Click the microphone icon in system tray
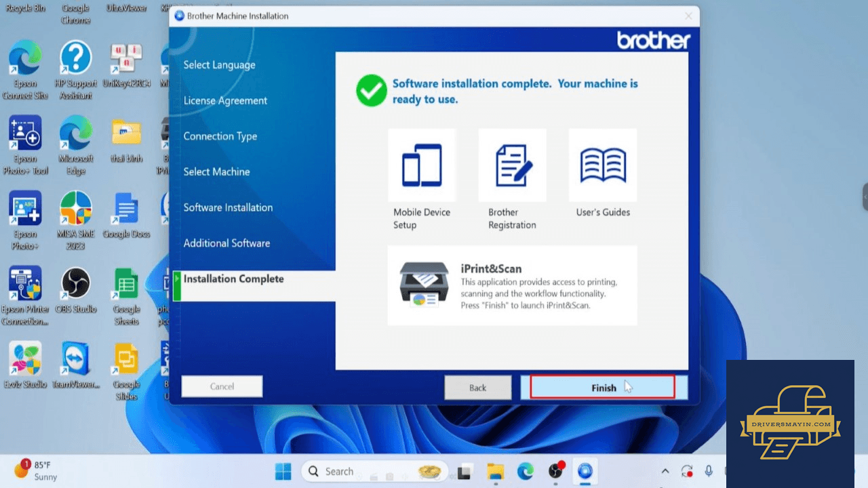868x488 pixels. click(709, 471)
